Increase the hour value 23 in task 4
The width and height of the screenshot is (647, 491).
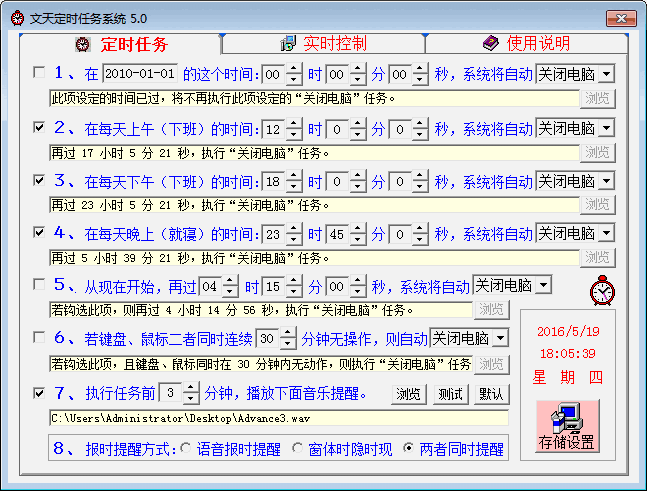[295, 228]
